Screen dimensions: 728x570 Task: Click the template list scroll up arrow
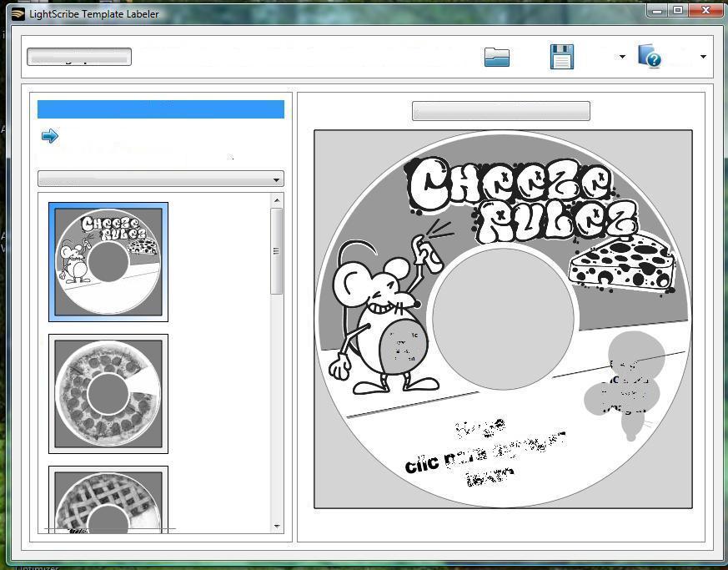[x=277, y=200]
